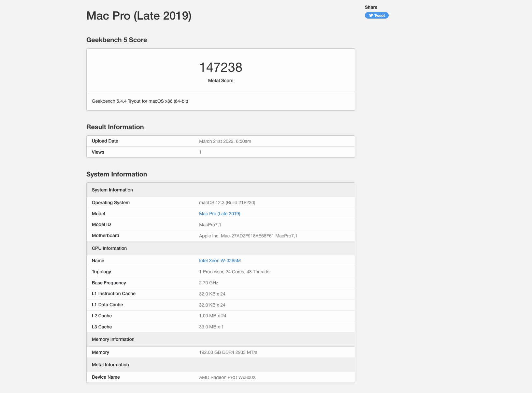The height and width of the screenshot is (393, 532).
Task: Click the AMD Radeon PRO W6800X device name
Action: coord(227,377)
